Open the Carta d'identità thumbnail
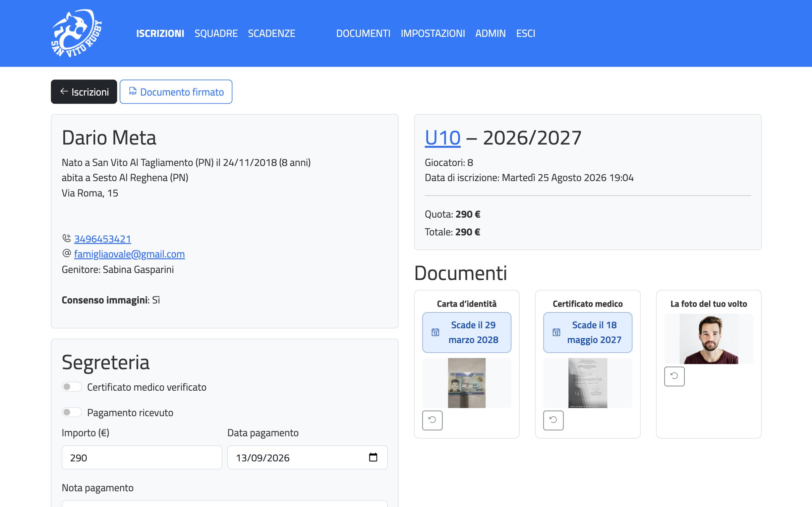Image resolution: width=812 pixels, height=507 pixels. (x=466, y=383)
